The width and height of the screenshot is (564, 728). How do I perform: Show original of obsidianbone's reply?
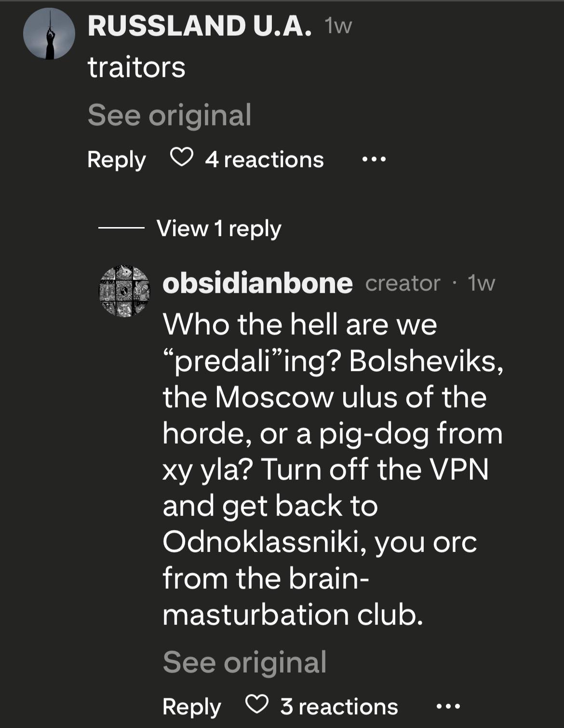244,662
